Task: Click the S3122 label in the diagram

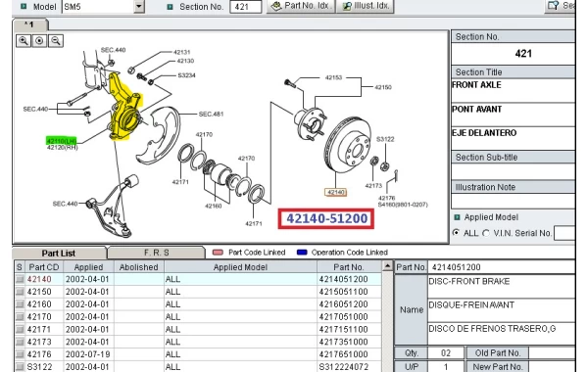Action: pyautogui.click(x=385, y=139)
